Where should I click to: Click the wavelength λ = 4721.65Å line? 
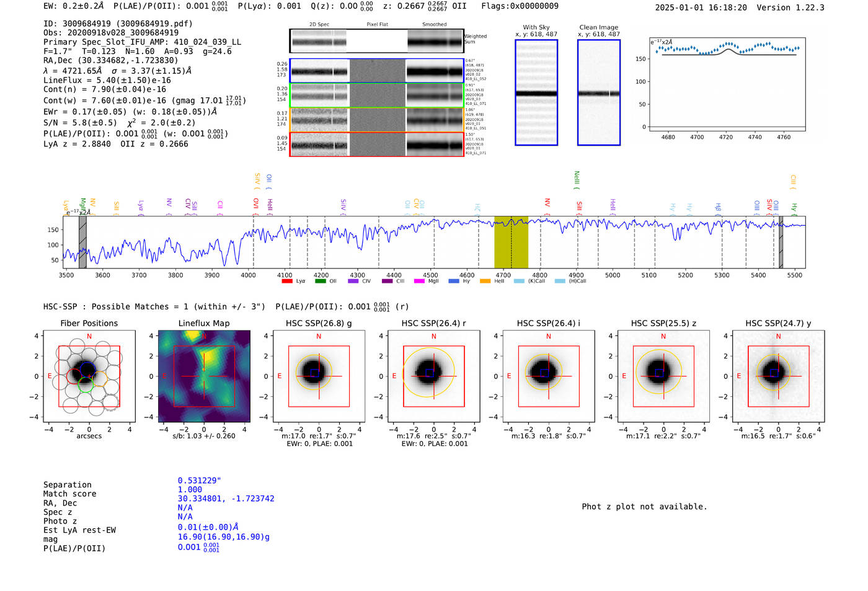point(73,71)
